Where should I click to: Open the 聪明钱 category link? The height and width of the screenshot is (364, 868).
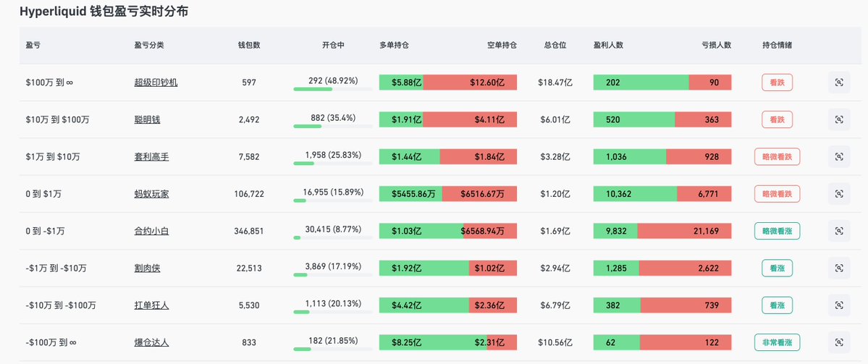pyautogui.click(x=147, y=119)
